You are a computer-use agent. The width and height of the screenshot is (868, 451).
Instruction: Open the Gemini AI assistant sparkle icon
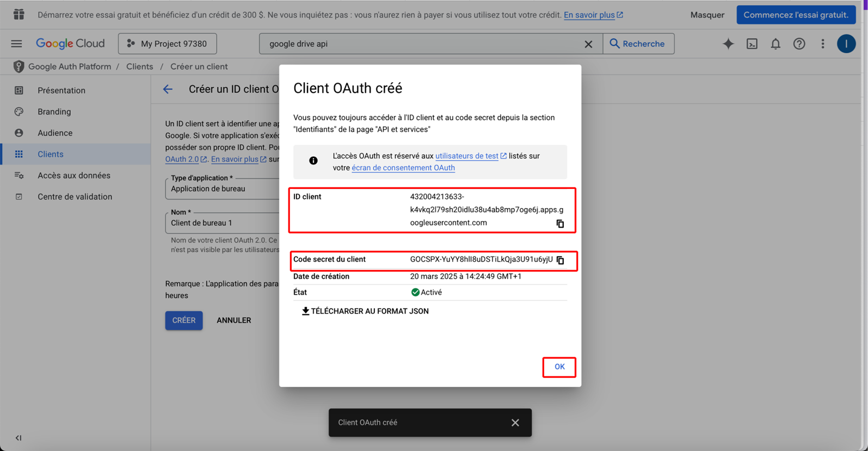(x=728, y=44)
